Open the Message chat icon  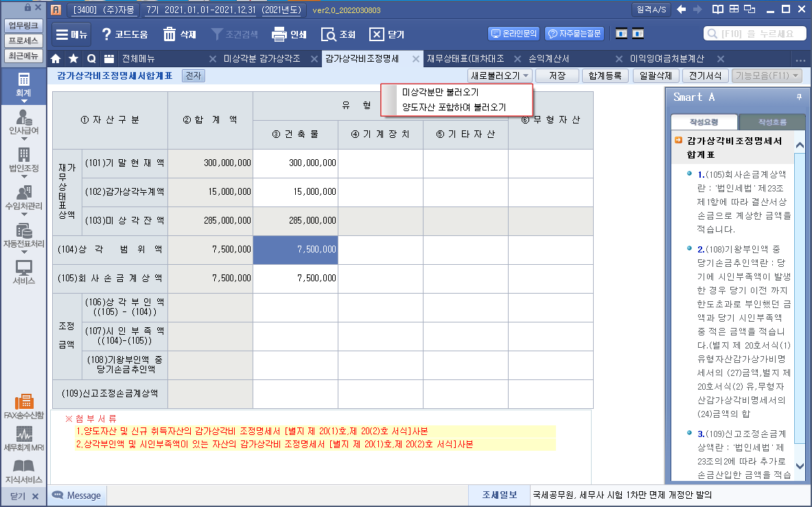click(77, 495)
